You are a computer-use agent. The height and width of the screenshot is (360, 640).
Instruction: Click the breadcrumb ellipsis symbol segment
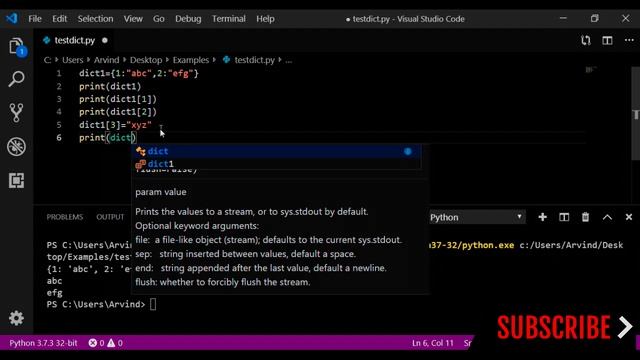coord(289,60)
